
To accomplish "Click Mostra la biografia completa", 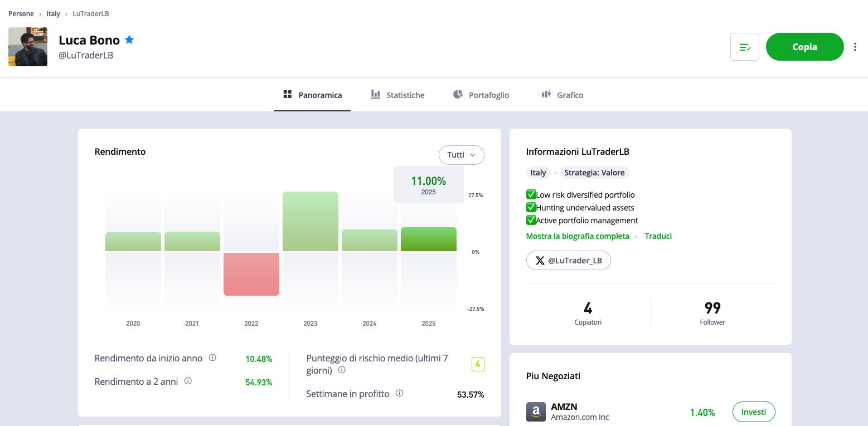I will (578, 236).
